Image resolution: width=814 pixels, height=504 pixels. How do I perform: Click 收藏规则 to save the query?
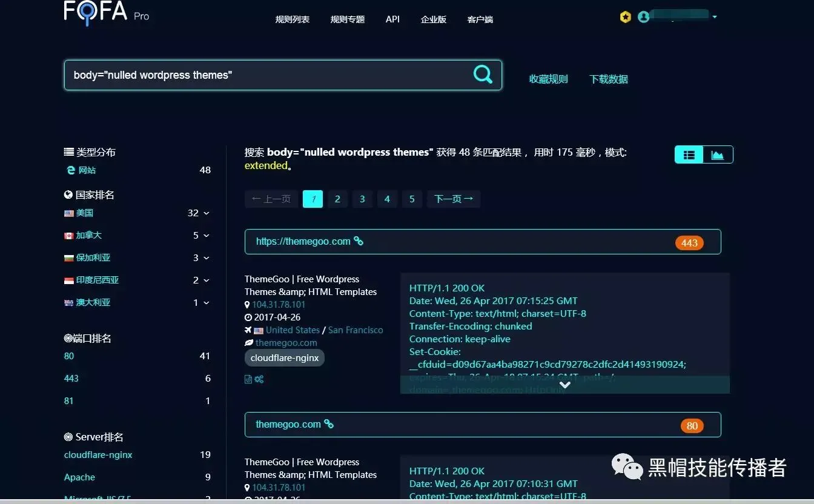549,79
